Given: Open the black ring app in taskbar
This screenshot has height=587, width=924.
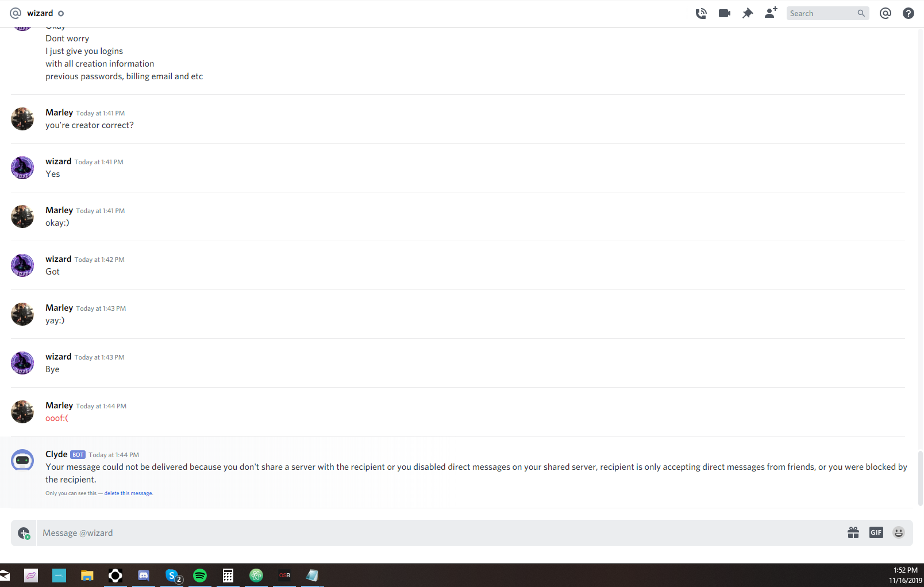Looking at the screenshot, I should 115,575.
